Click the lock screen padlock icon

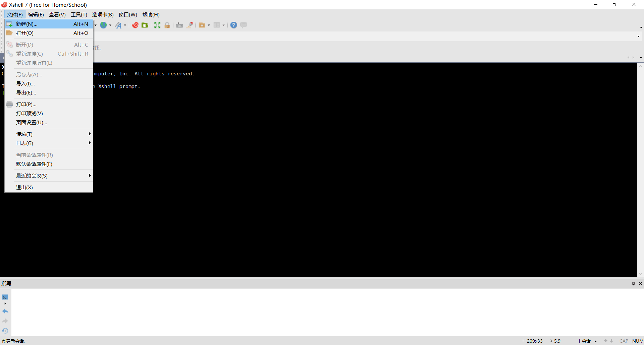(x=167, y=25)
